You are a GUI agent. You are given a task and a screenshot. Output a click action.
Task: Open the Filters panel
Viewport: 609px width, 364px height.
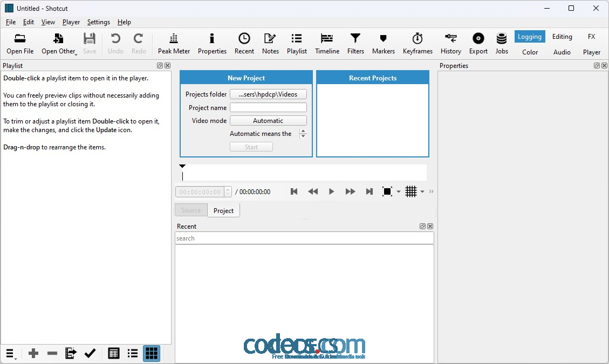click(355, 44)
